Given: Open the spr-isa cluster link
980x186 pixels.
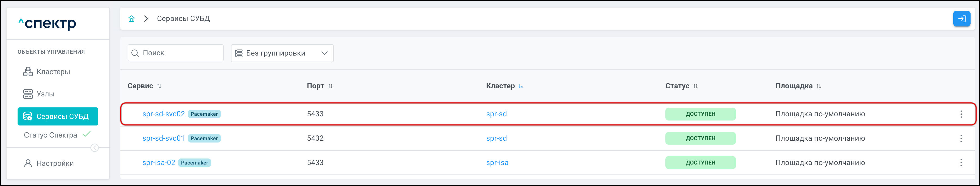Looking at the screenshot, I should coord(497,163).
